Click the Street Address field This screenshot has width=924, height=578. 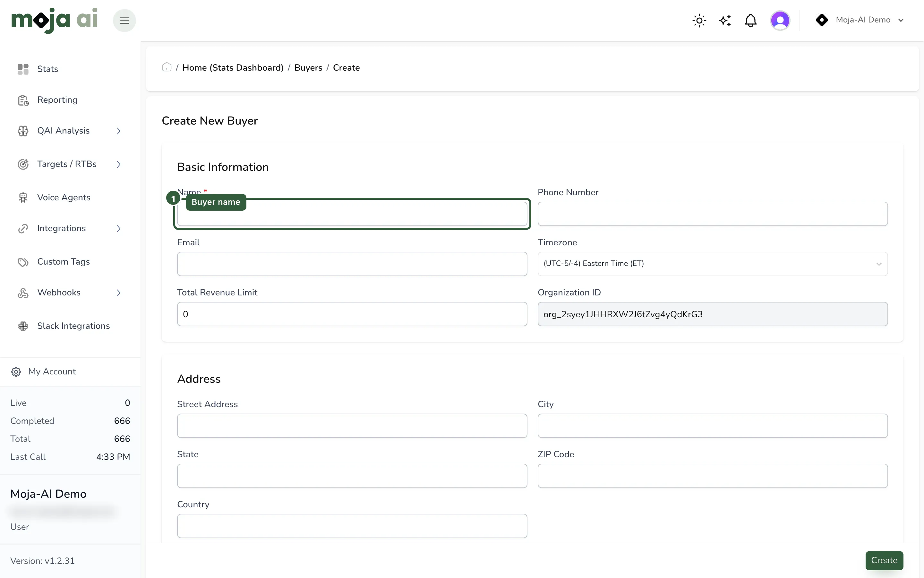352,426
